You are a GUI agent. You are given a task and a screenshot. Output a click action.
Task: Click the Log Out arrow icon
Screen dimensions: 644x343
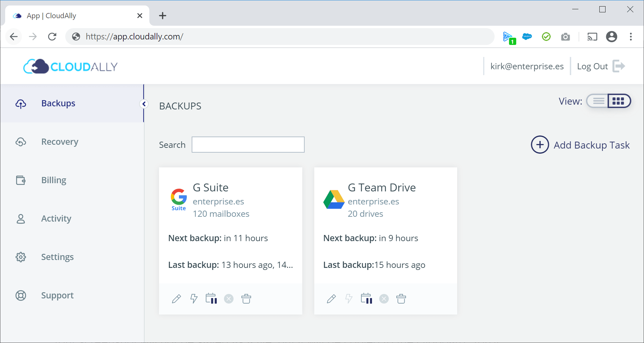click(x=619, y=66)
